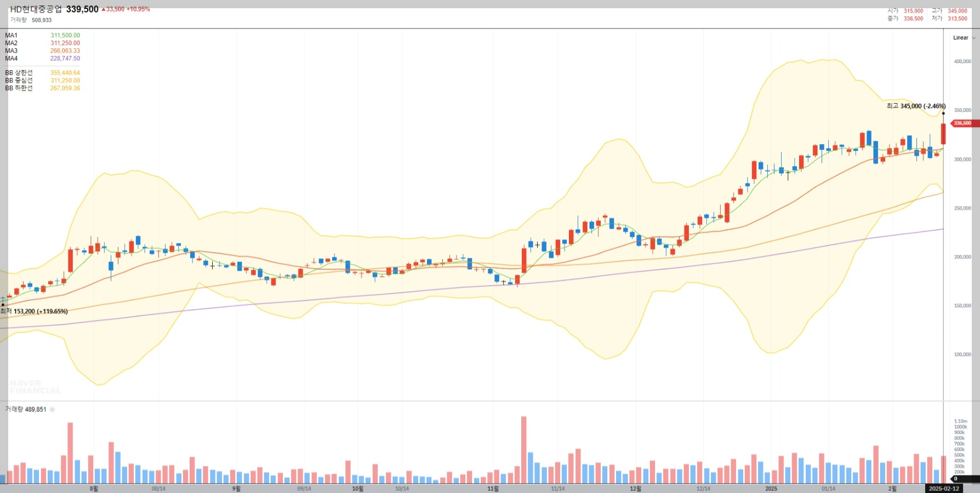This screenshot has height=493, width=980.
Task: Click the 12/14 label on the time axis
Action: pyautogui.click(x=703, y=489)
